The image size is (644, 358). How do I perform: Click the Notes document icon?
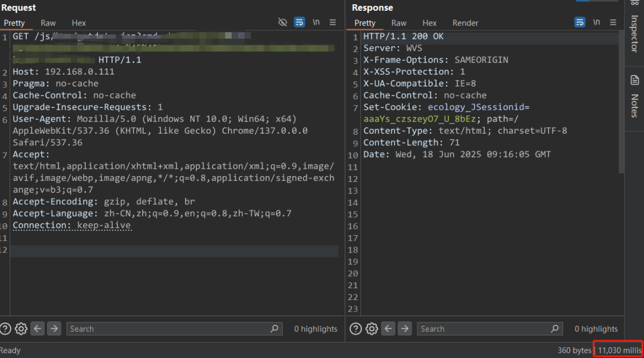tap(634, 80)
